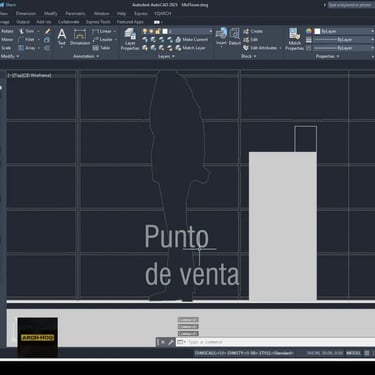Switch to the Collaborate ribbon tab
The height and width of the screenshot is (375, 375).
point(68,22)
